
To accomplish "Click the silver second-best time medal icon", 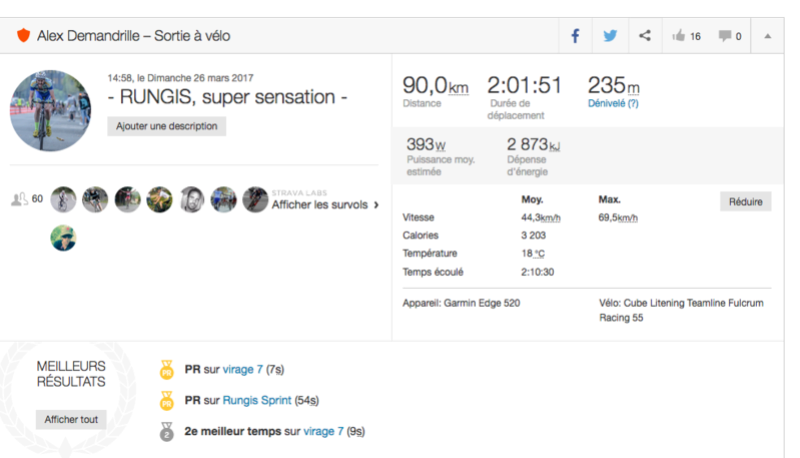I will coord(167,432).
